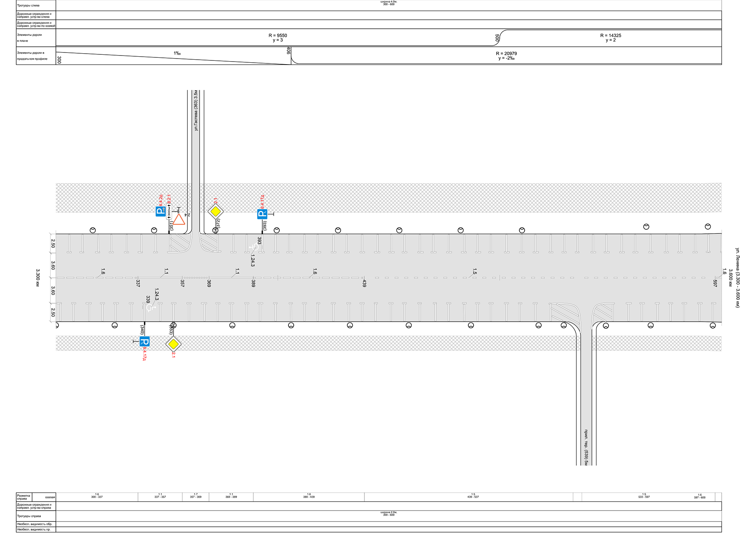Click the 'y = -2‰' slope value
Viewport: 756px width, 534px height.
coord(507,58)
